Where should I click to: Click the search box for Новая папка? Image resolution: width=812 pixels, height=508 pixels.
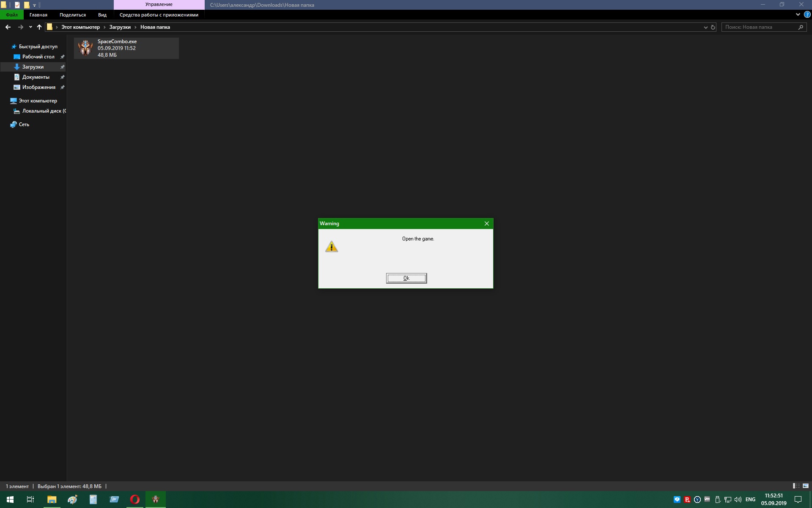click(x=759, y=27)
